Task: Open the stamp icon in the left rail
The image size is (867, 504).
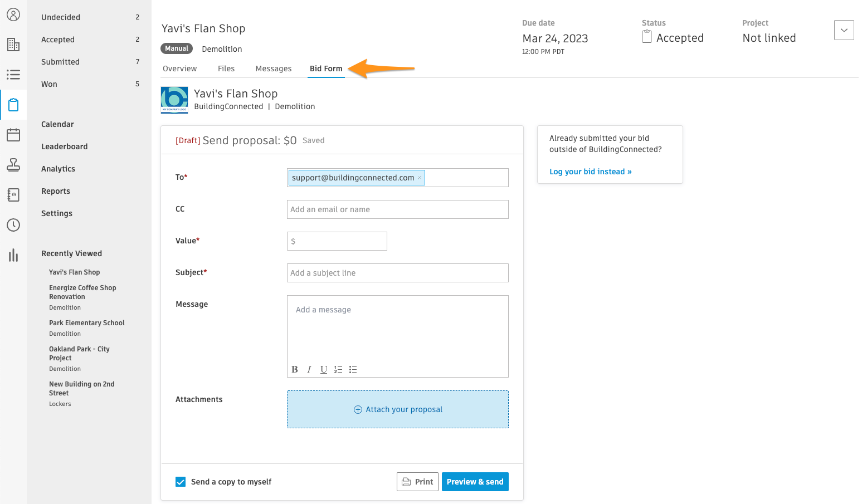Action: pyautogui.click(x=13, y=165)
